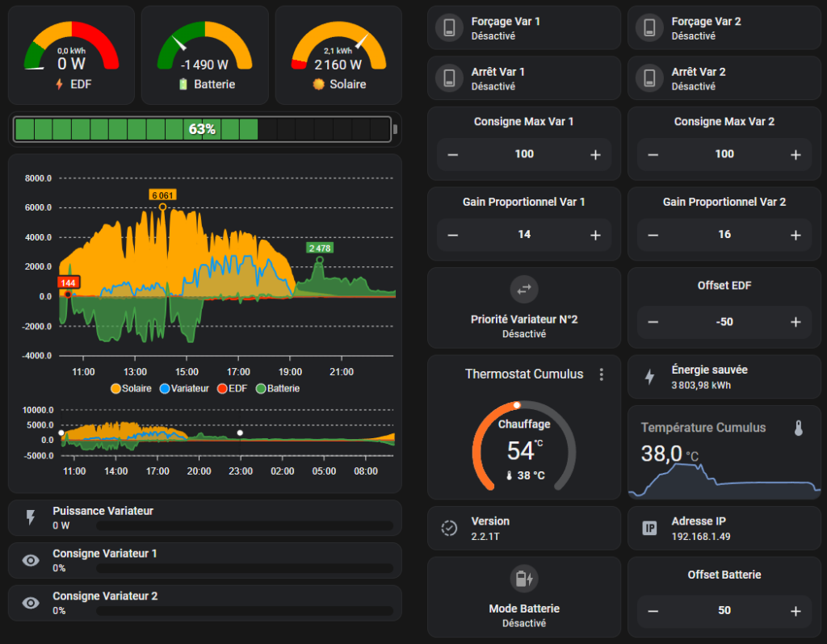Click the Priorité Variateur N°2 swap icon
Viewport: 827px width, 644px height.
[x=523, y=290]
